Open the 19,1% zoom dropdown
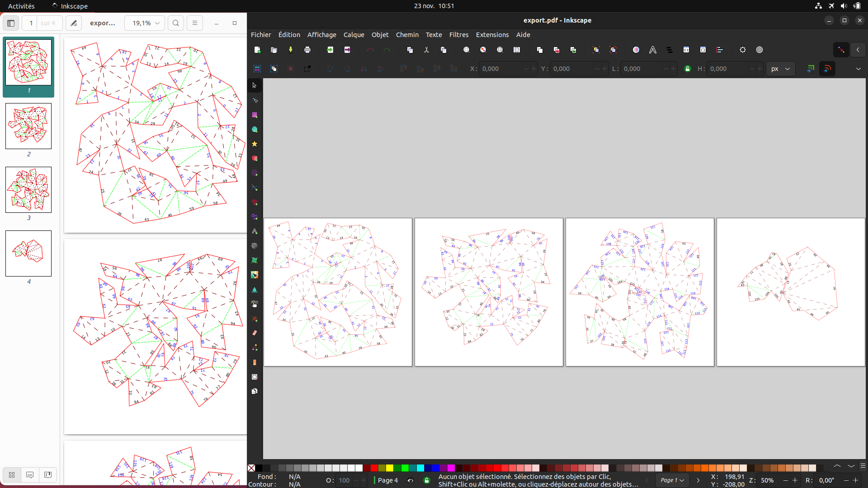 point(146,23)
